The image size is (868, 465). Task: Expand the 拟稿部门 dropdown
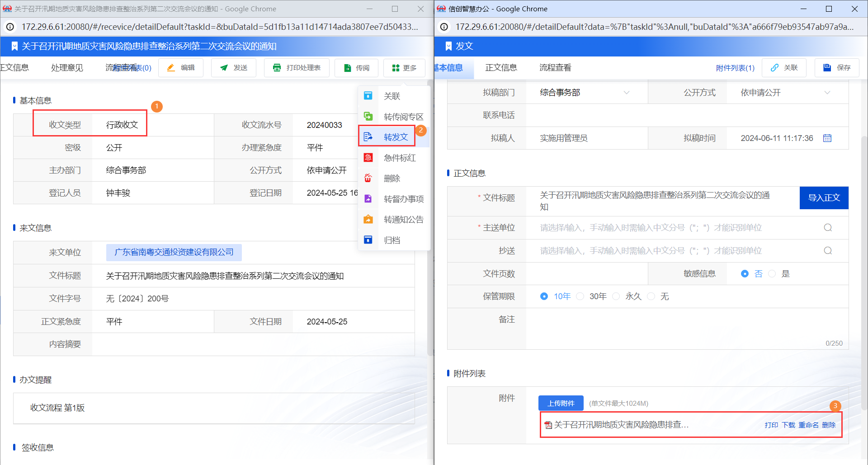[627, 93]
